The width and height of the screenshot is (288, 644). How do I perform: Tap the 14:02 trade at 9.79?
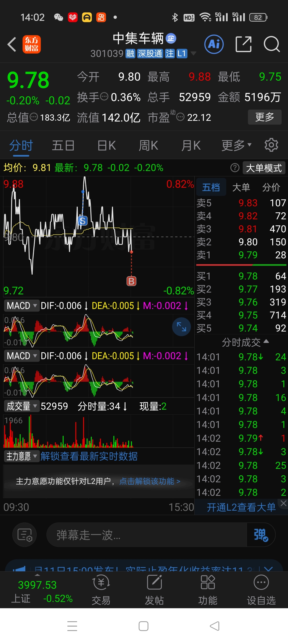(241, 438)
